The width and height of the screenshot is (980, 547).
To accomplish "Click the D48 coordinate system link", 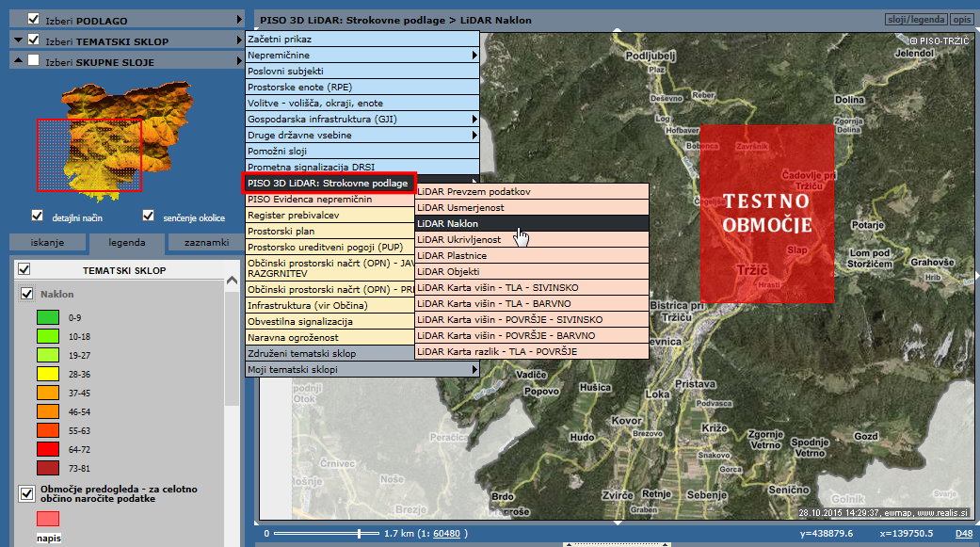I will point(964,534).
